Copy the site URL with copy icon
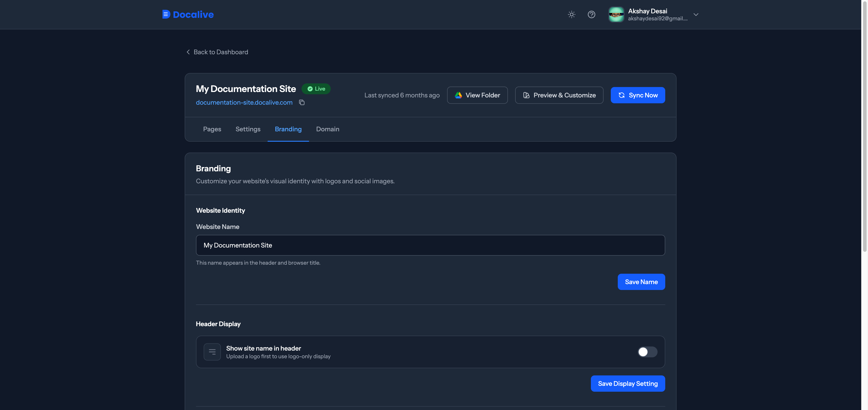Viewport: 868px width, 410px height. [x=302, y=102]
